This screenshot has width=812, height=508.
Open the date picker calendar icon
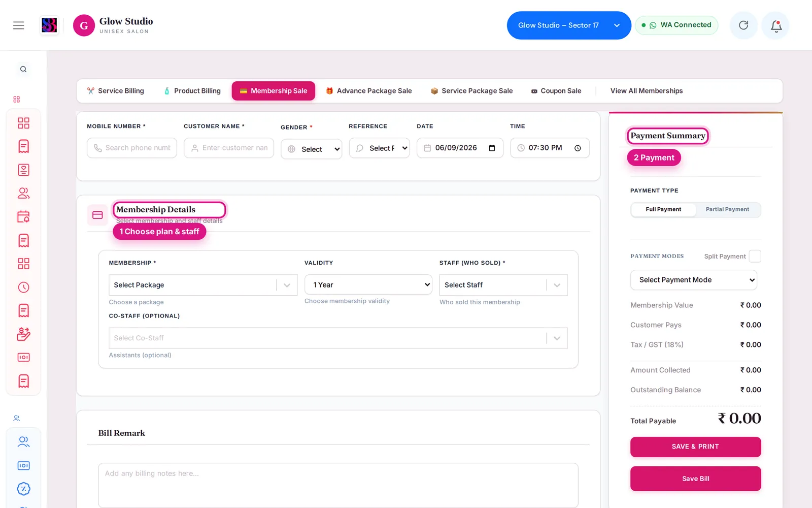pyautogui.click(x=492, y=148)
